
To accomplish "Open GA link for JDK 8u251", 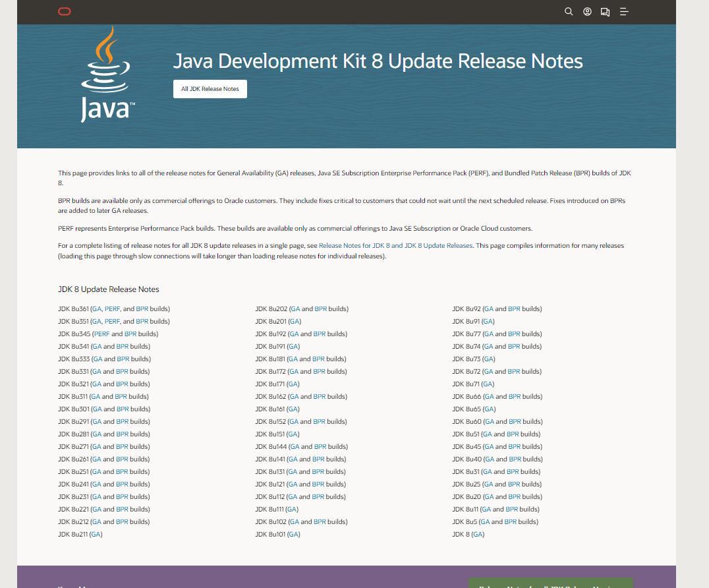I will (x=96, y=472).
